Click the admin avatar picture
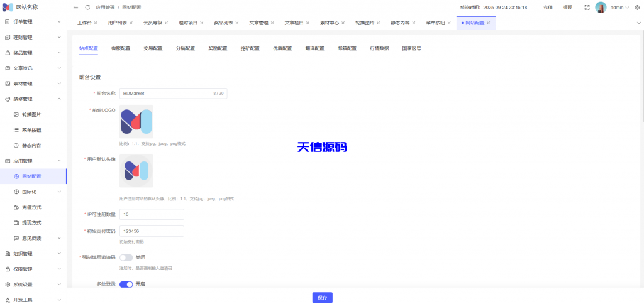The height and width of the screenshot is (304, 644). [x=601, y=8]
